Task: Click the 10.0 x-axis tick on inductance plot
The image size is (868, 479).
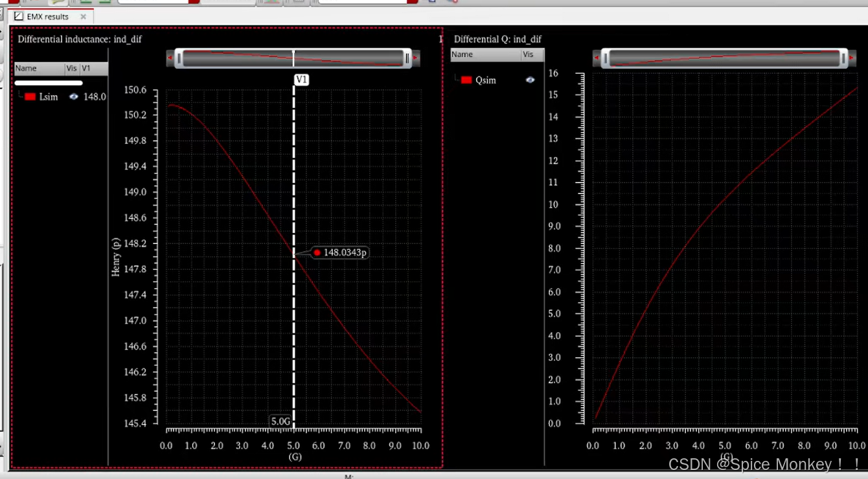Action: pos(420,446)
